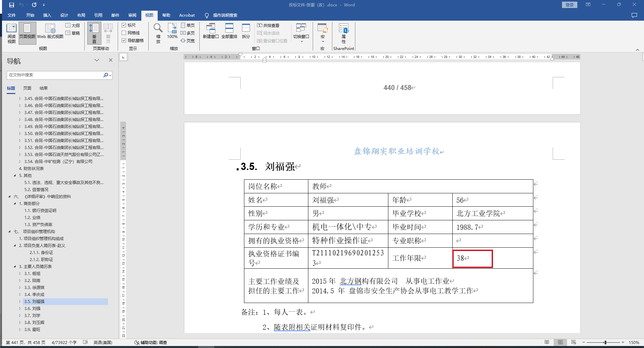Open SharePoint Properties icon
Image resolution: width=644 pixels, height=348 pixels.
(x=343, y=33)
